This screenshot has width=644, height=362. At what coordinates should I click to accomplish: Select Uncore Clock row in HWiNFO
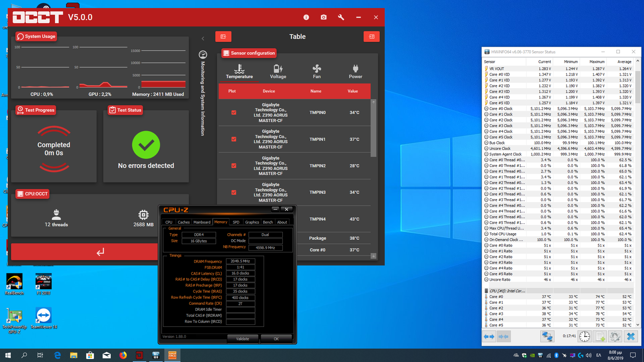coord(558,148)
